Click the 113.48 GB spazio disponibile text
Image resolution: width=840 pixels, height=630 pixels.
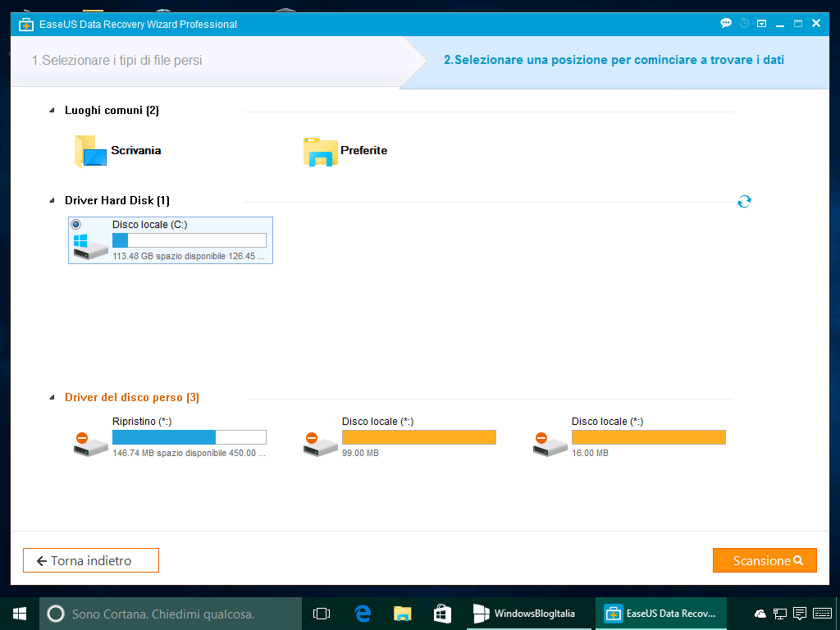(x=189, y=256)
